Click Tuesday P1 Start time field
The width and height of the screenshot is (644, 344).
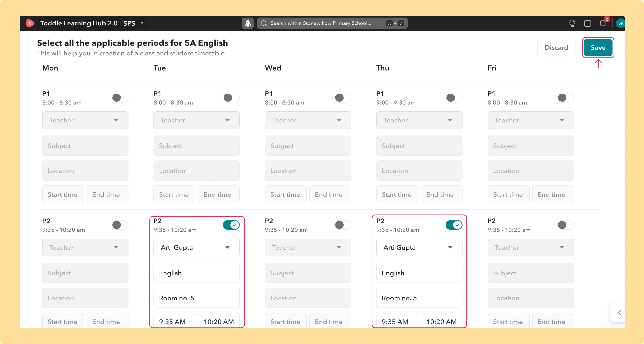click(x=174, y=194)
